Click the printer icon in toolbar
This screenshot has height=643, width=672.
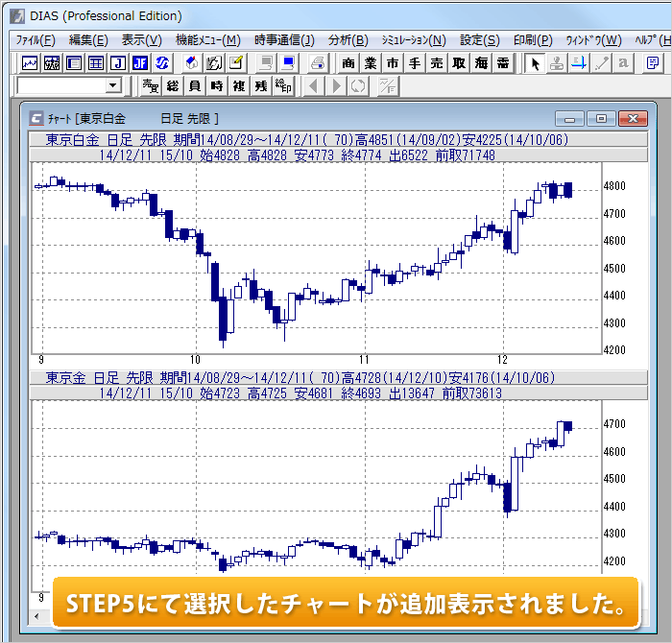point(317,63)
